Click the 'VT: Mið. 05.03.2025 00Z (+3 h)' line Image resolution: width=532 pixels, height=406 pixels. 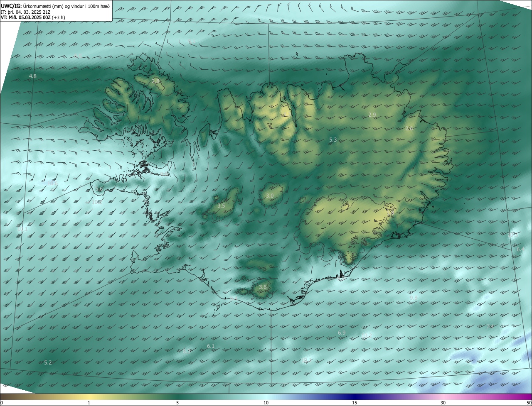tap(33, 17)
